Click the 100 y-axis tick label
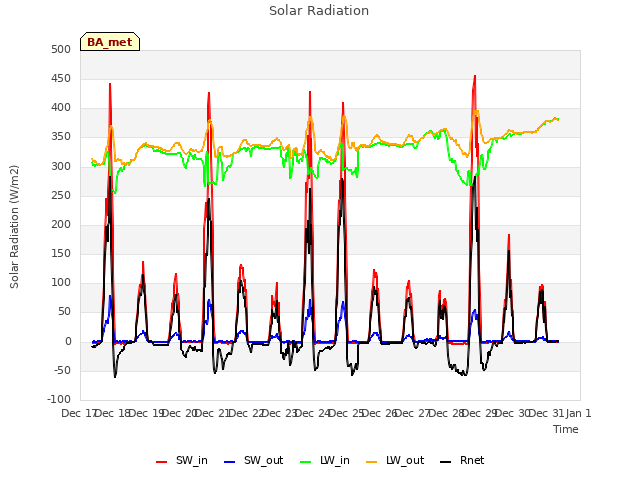This screenshot has width=640, height=480. point(61,282)
